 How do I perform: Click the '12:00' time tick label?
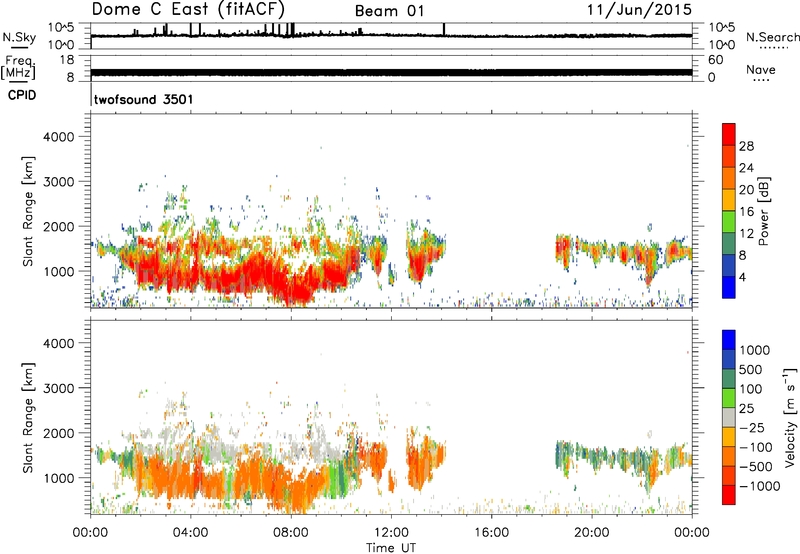click(391, 533)
